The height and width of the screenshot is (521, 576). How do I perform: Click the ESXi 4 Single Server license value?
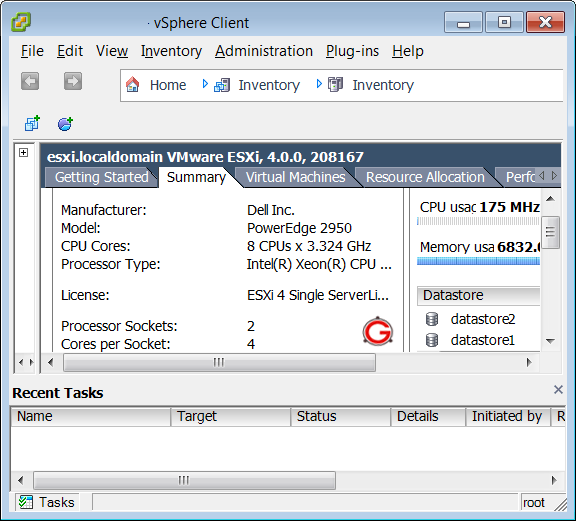(x=318, y=295)
